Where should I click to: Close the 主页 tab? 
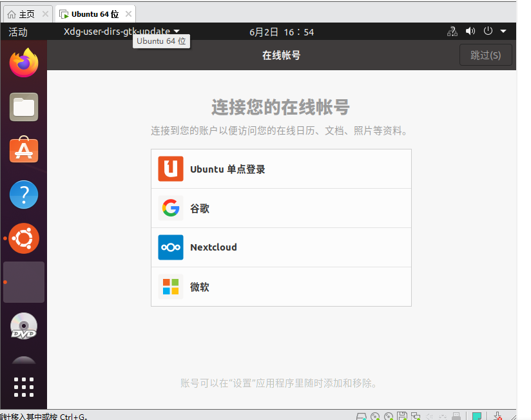coord(45,14)
